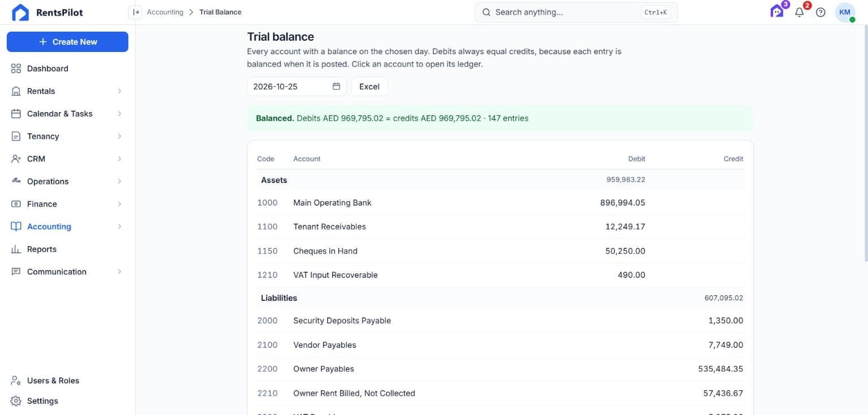Click the 2026-10-25 date field
This screenshot has height=415, width=868.
(297, 86)
